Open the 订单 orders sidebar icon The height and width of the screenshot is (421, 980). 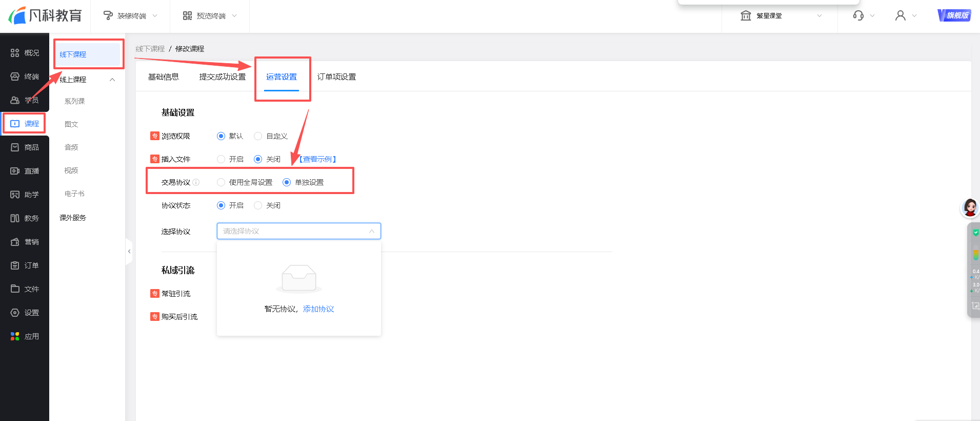point(15,265)
